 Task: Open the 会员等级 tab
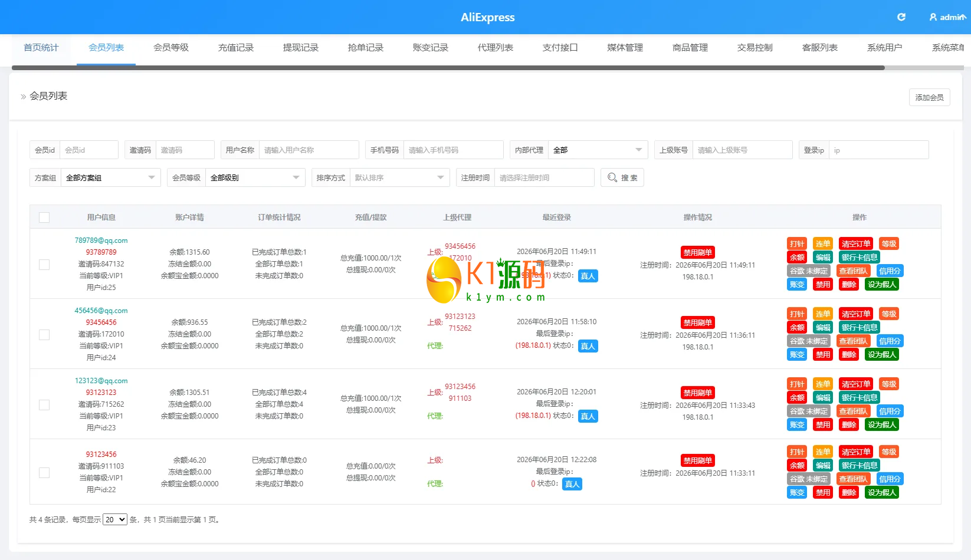(x=171, y=48)
